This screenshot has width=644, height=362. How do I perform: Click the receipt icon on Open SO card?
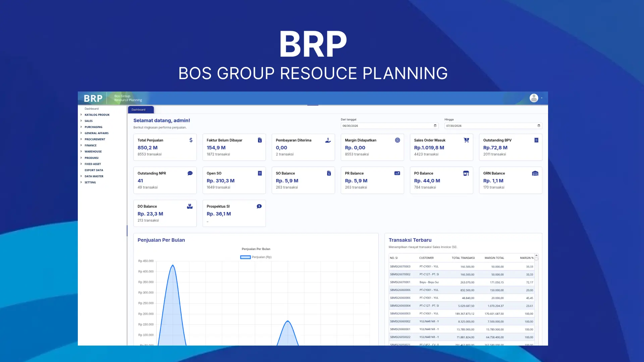tap(260, 173)
